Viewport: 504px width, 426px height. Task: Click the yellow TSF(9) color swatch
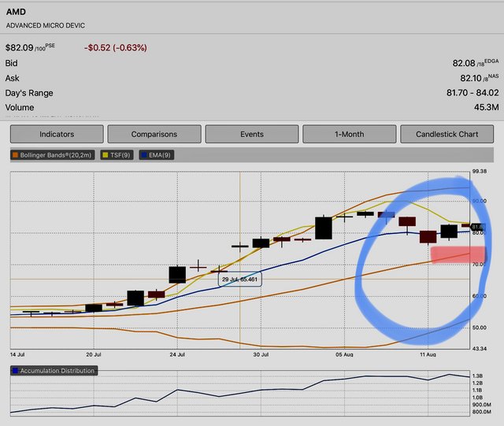[105, 155]
